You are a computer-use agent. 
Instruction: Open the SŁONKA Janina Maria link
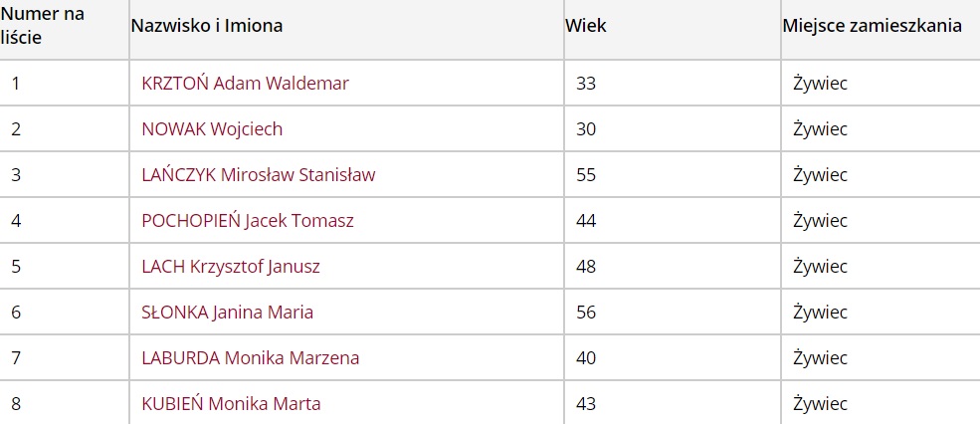[x=227, y=313]
